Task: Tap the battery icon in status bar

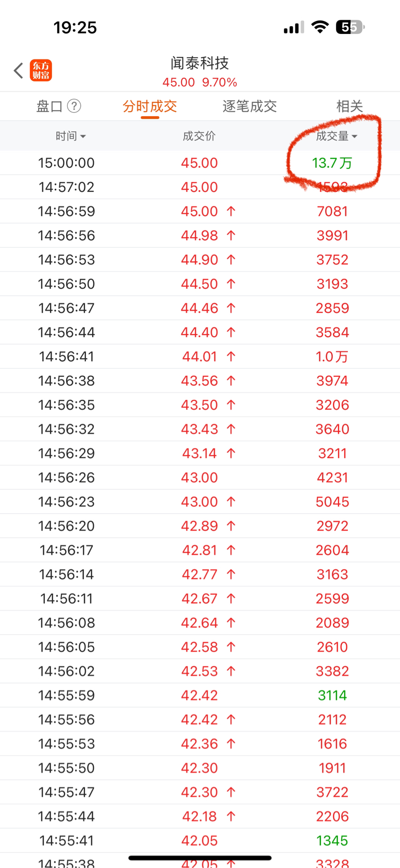Action: (x=350, y=27)
